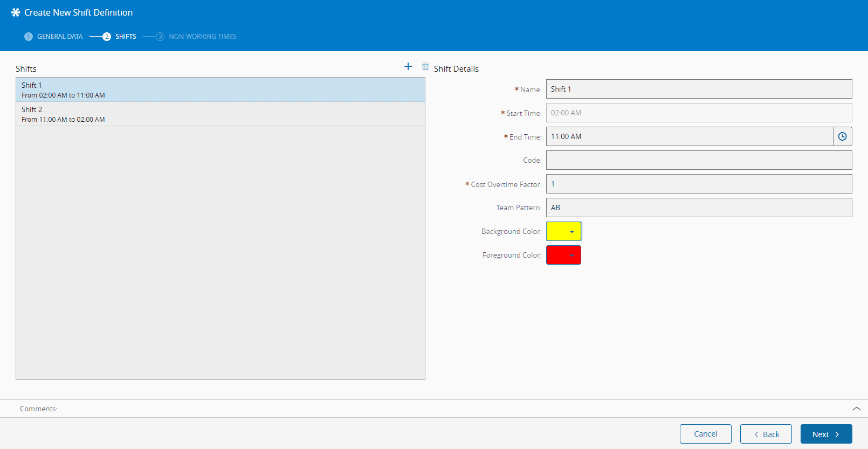Click the Cancel button
Viewport: 868px width, 449px height.
[705, 434]
